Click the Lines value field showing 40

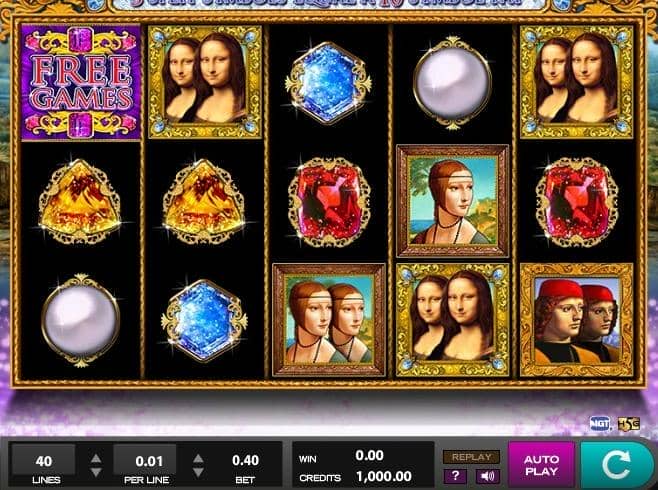tap(44, 461)
